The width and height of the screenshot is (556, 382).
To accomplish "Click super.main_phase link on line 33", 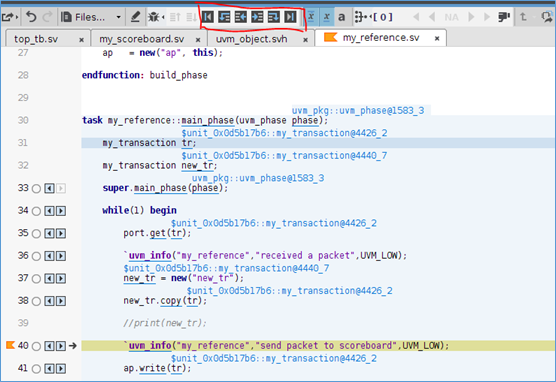I will pyautogui.click(x=160, y=188).
